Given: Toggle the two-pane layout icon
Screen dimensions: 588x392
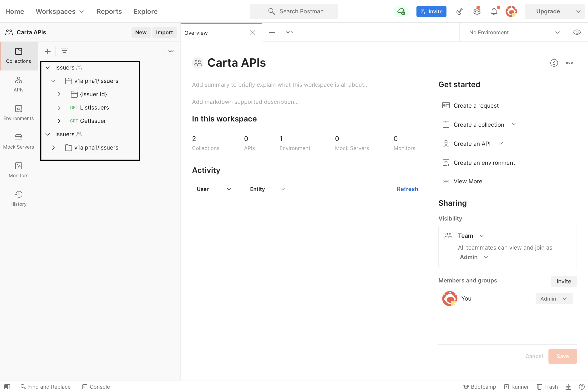Looking at the screenshot, I should pyautogui.click(x=568, y=387).
